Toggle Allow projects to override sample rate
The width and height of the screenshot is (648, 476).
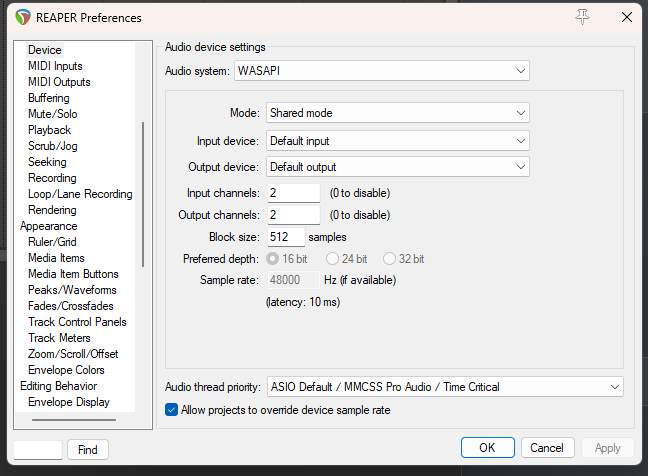click(172, 410)
